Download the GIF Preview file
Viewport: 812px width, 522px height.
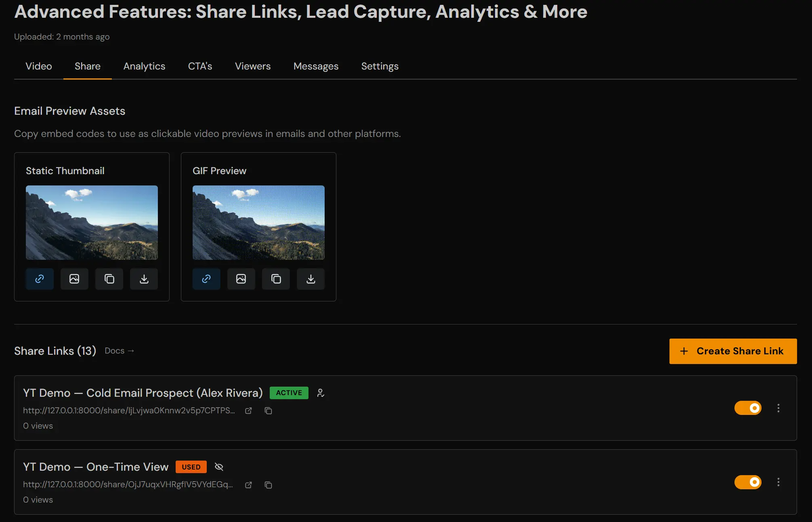(311, 279)
